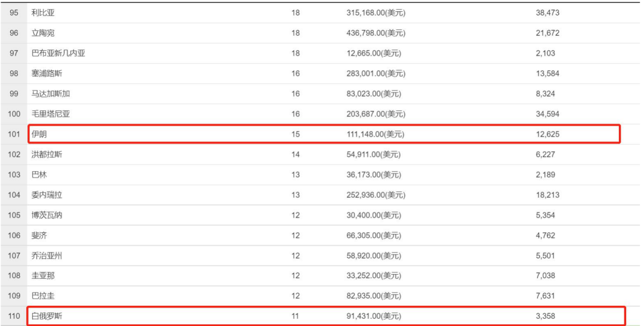
Task: Select the value 8,324
Action: coord(546,94)
